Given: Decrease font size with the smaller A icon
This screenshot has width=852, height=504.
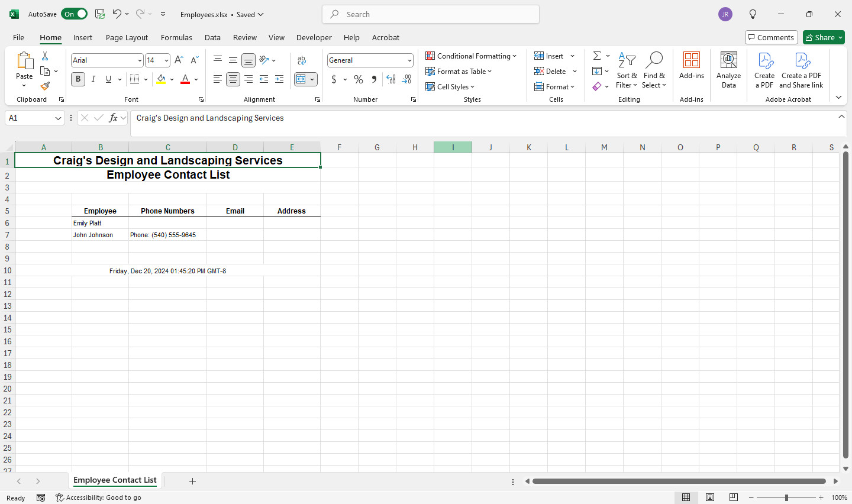Looking at the screenshot, I should (x=194, y=60).
